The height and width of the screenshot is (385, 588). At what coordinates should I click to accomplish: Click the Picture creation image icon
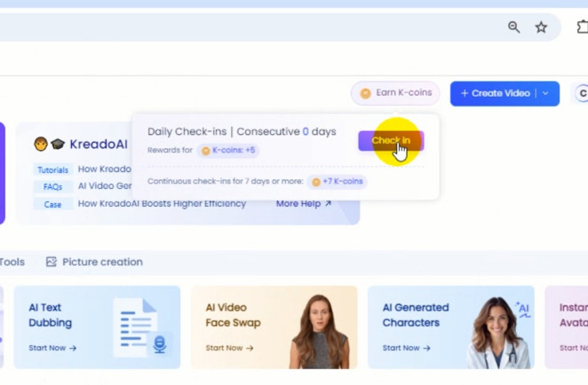pyautogui.click(x=51, y=262)
